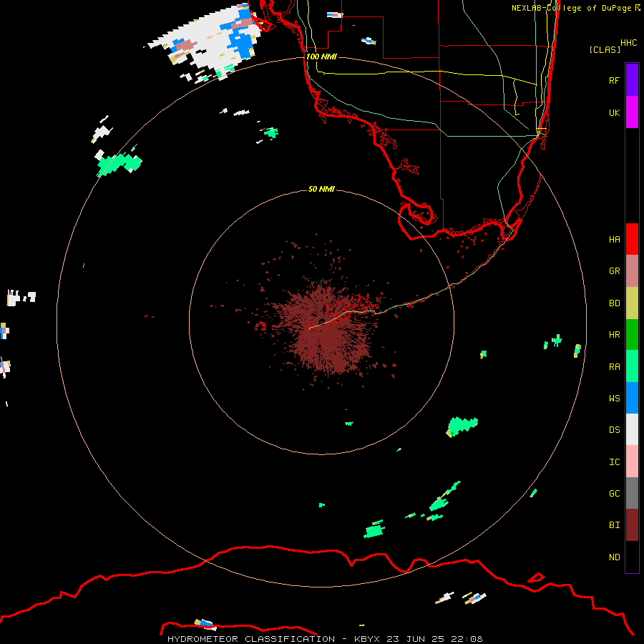Screen dimensions: 644x644
Task: Click the HR legend label
Action: click(x=614, y=335)
